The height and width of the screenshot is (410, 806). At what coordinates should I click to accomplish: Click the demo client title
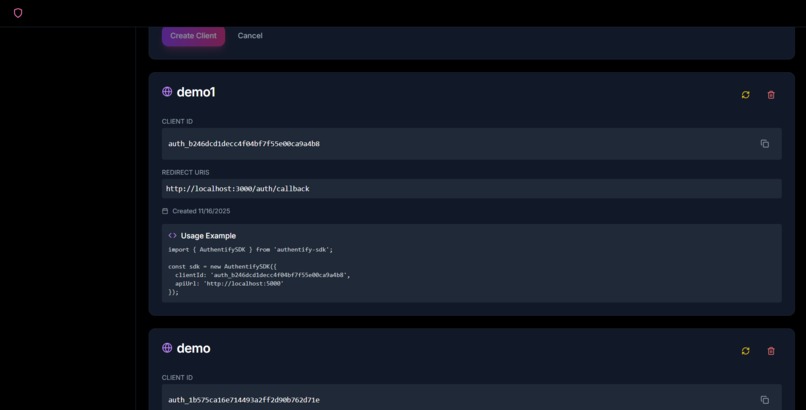tap(193, 348)
